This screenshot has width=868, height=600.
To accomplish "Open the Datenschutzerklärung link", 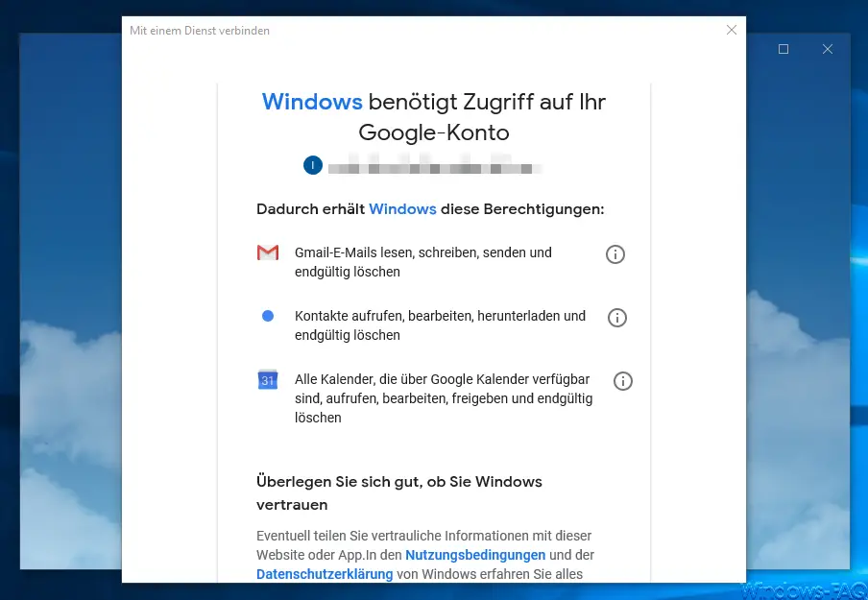I will click(325, 574).
